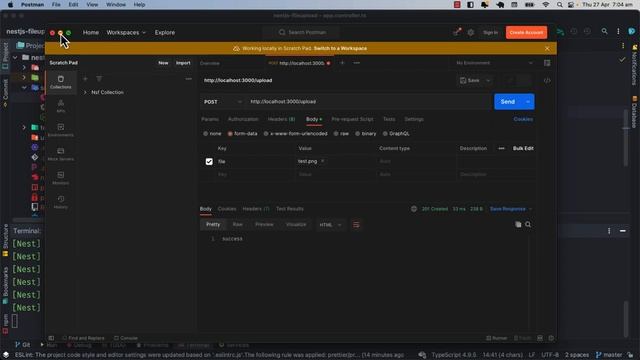
Task: Copy the response body to clipboard
Action: [x=518, y=224]
